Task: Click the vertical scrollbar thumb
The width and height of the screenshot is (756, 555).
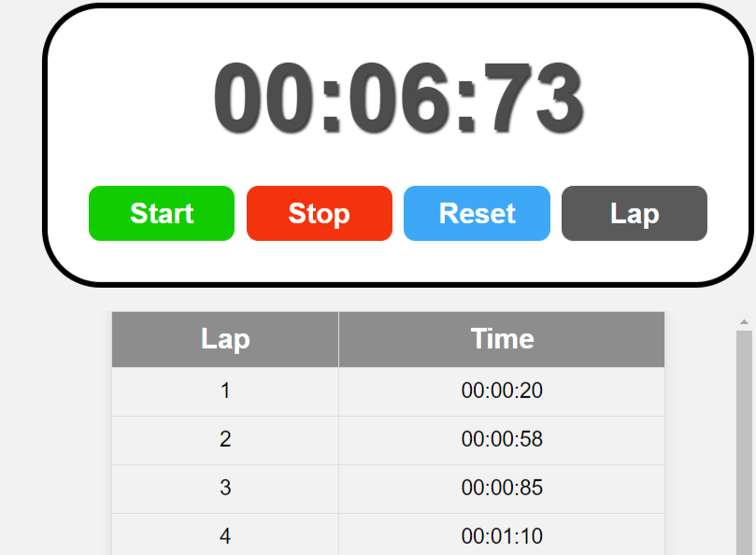Action: click(744, 443)
